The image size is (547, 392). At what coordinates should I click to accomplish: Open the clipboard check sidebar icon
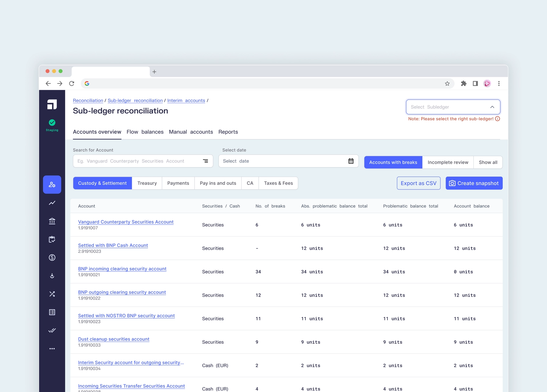click(52, 239)
